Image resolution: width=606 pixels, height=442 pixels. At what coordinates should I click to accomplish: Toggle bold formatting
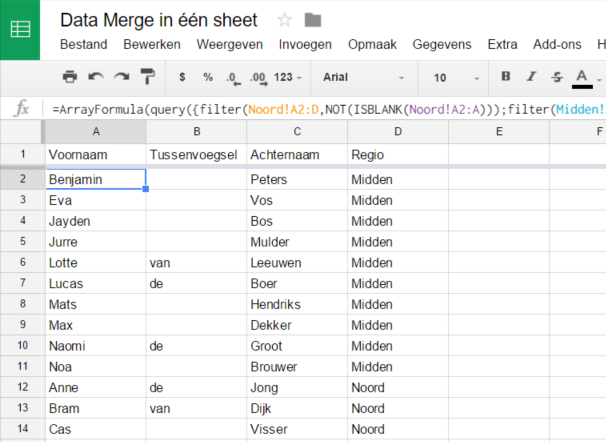click(x=506, y=76)
